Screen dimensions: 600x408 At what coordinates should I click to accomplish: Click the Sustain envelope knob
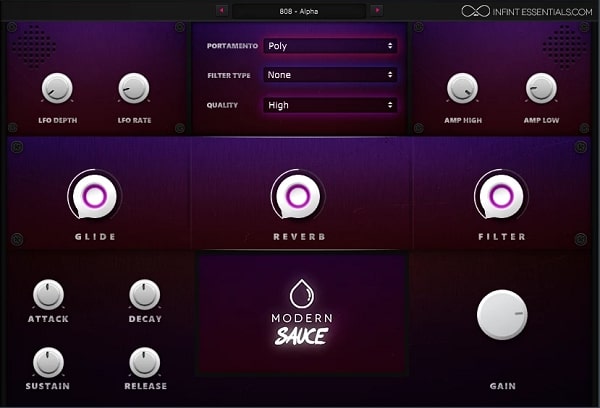pyautogui.click(x=48, y=362)
